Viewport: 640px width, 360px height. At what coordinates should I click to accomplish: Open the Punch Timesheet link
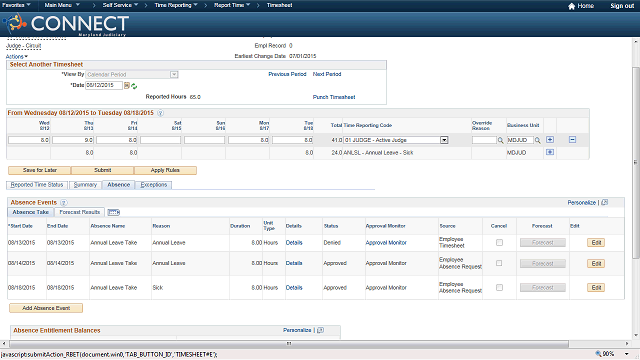(x=334, y=97)
